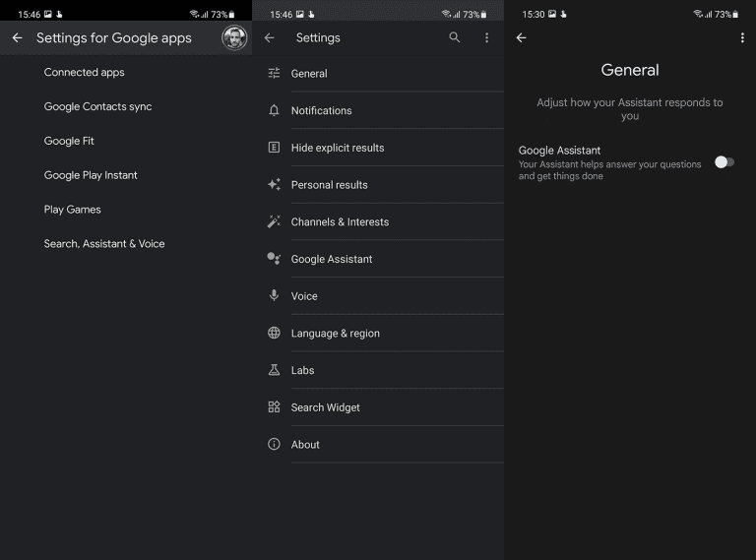
Task: Toggle the Google Assistant switch on
Action: coord(724,162)
